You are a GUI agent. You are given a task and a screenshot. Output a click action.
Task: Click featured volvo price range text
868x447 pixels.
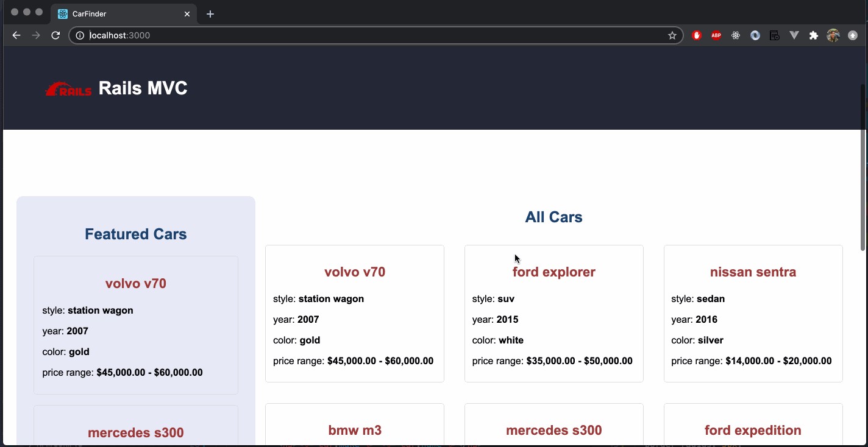point(123,373)
